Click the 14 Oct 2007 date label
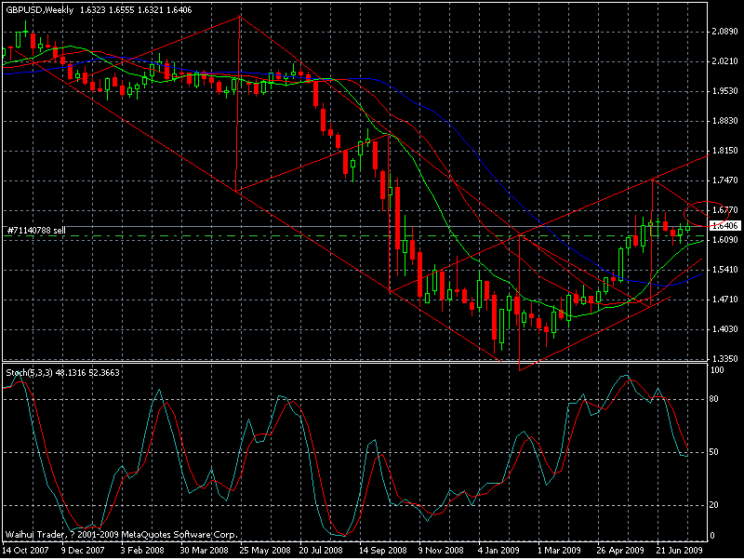Image resolution: width=744 pixels, height=560 pixels. pos(25,551)
